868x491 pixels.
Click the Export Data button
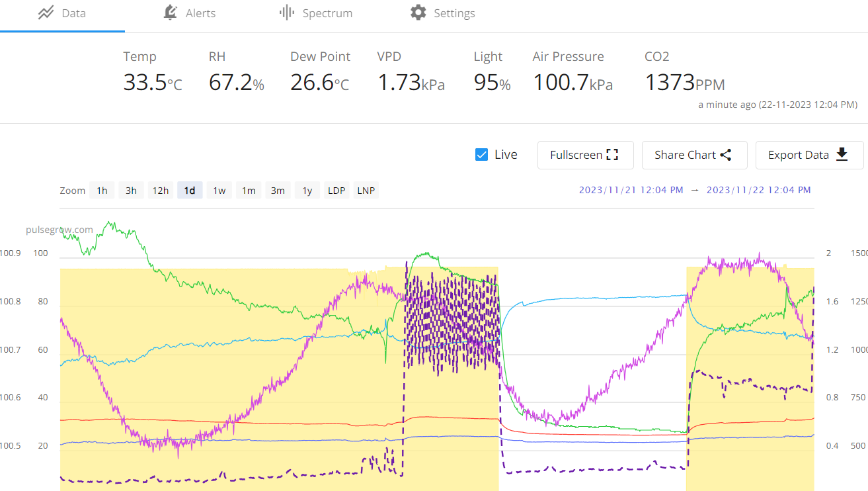coord(809,155)
